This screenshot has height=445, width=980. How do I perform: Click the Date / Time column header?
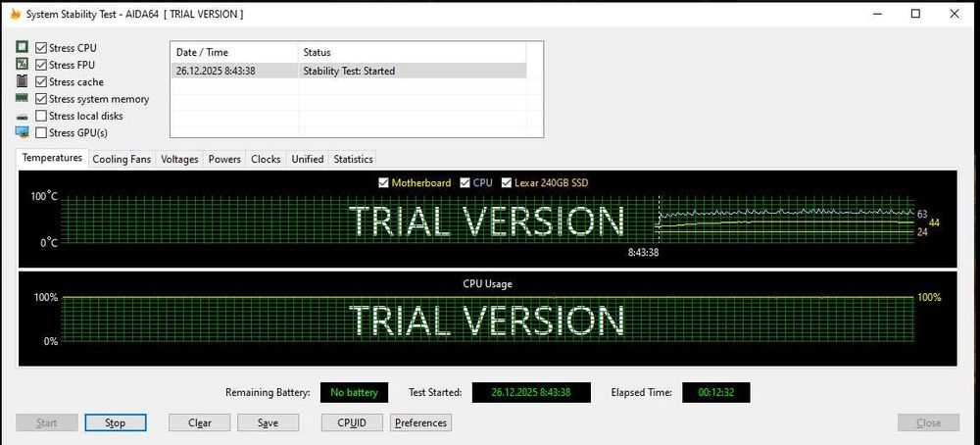pos(234,53)
